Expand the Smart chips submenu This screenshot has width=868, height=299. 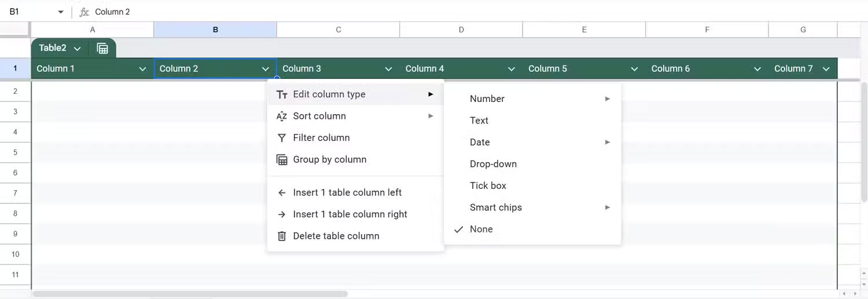point(607,207)
